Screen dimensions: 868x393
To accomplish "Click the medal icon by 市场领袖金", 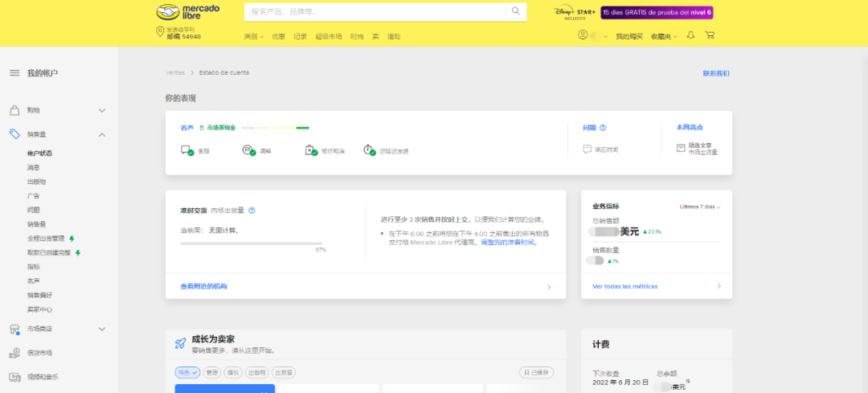I will 202,128.
